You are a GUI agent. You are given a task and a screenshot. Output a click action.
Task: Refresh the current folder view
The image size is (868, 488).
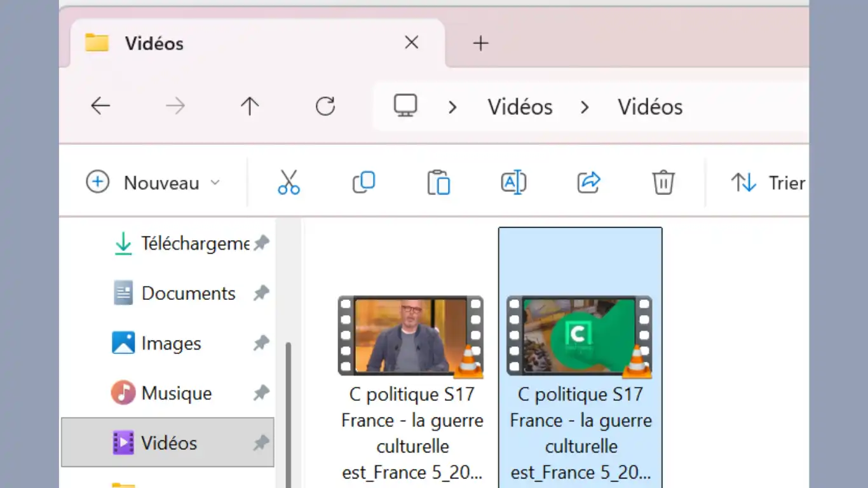(x=325, y=106)
